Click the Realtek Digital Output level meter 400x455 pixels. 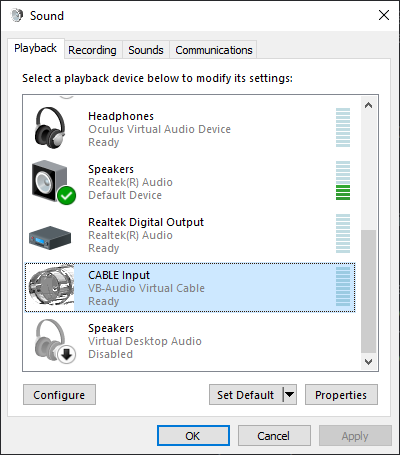(343, 233)
